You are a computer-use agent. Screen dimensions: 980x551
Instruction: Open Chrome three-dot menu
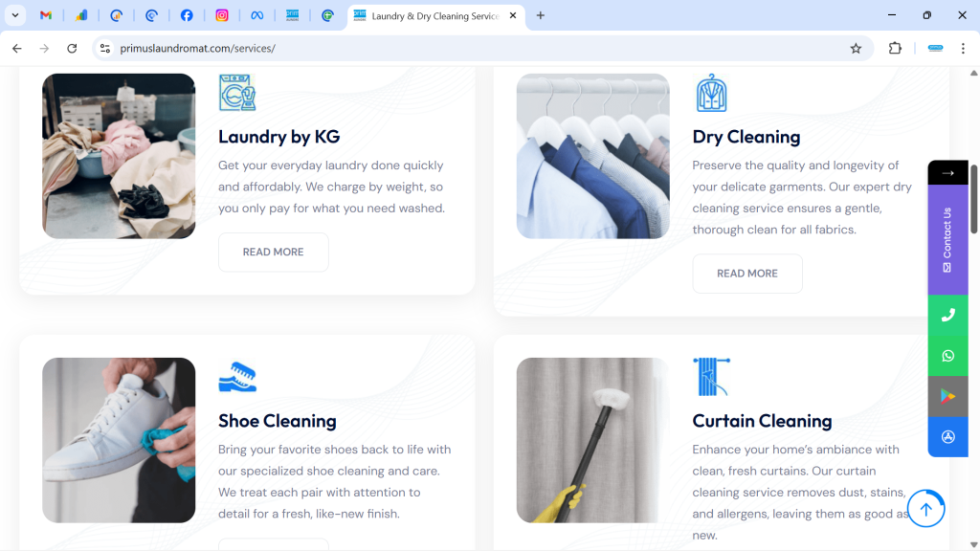[x=963, y=49]
